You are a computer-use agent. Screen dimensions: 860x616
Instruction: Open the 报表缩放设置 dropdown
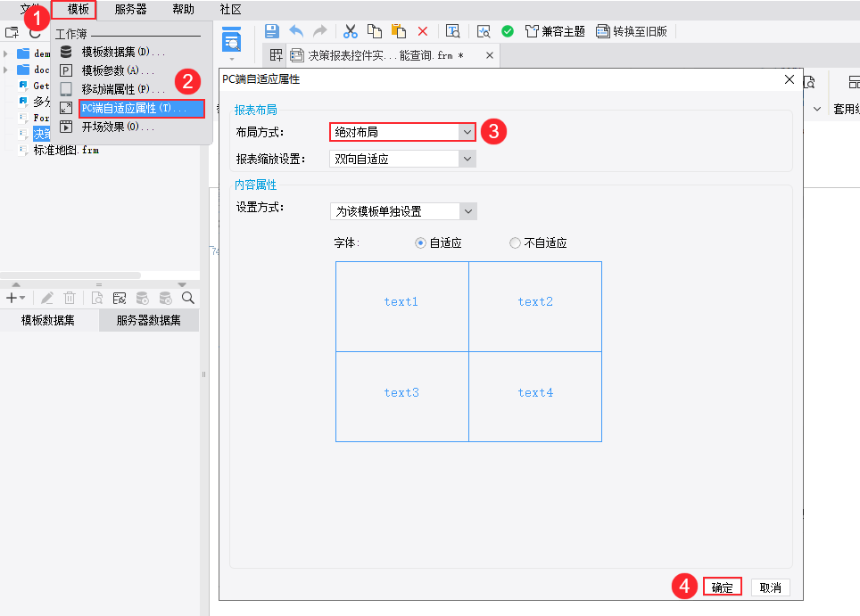coord(402,159)
